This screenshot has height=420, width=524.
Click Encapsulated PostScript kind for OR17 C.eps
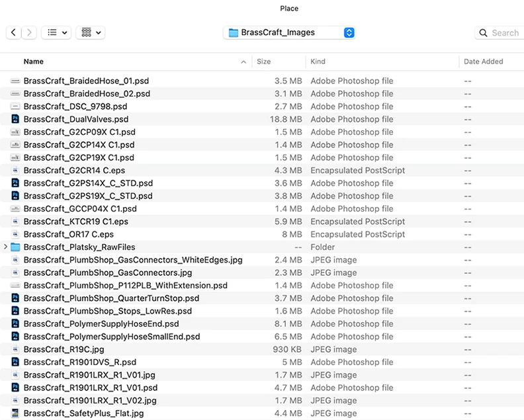tap(357, 234)
